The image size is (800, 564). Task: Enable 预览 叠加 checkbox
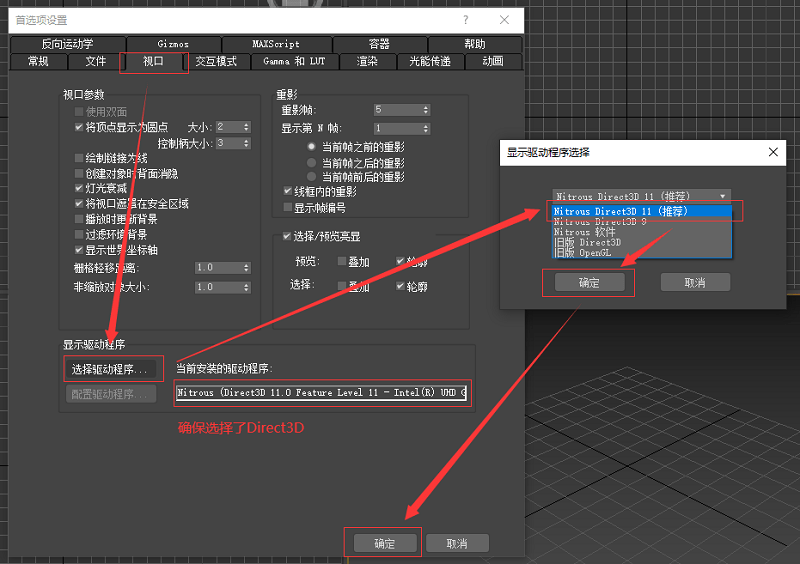pos(342,261)
